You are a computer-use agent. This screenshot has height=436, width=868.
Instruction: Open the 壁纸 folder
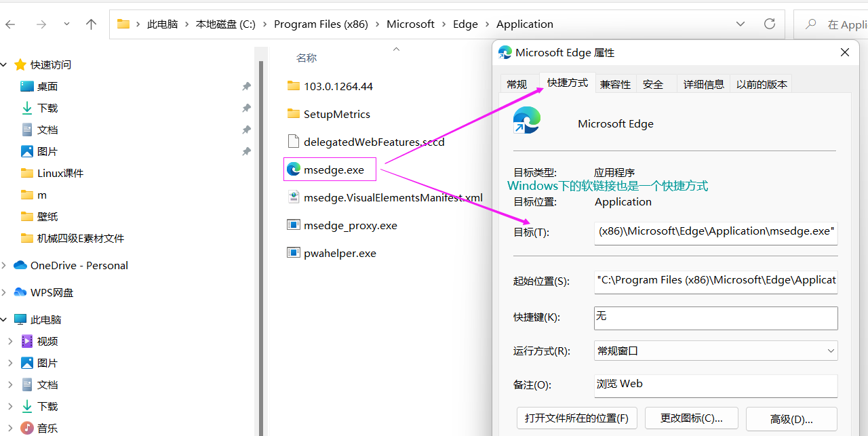[47, 216]
